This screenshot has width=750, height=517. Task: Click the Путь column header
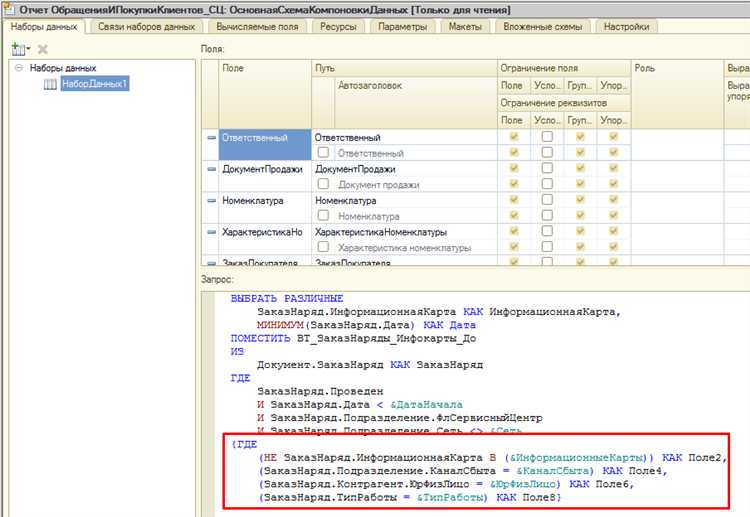405,68
